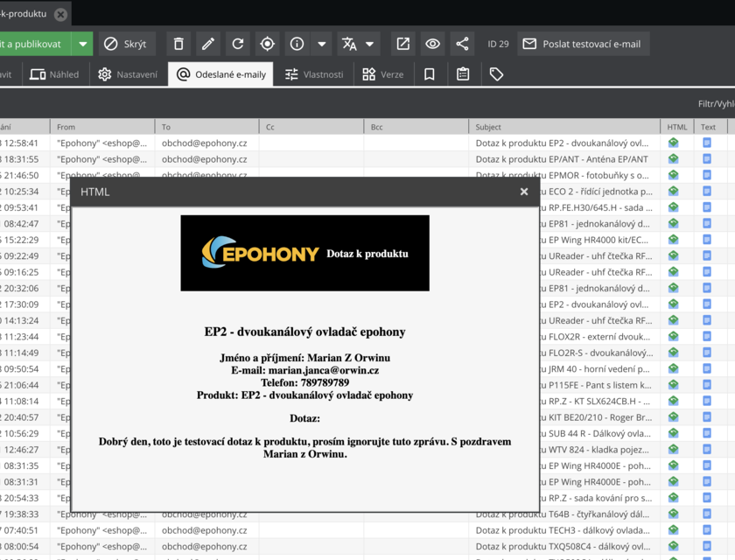The height and width of the screenshot is (560, 735).
Task: Click the To column header
Action: click(207, 127)
